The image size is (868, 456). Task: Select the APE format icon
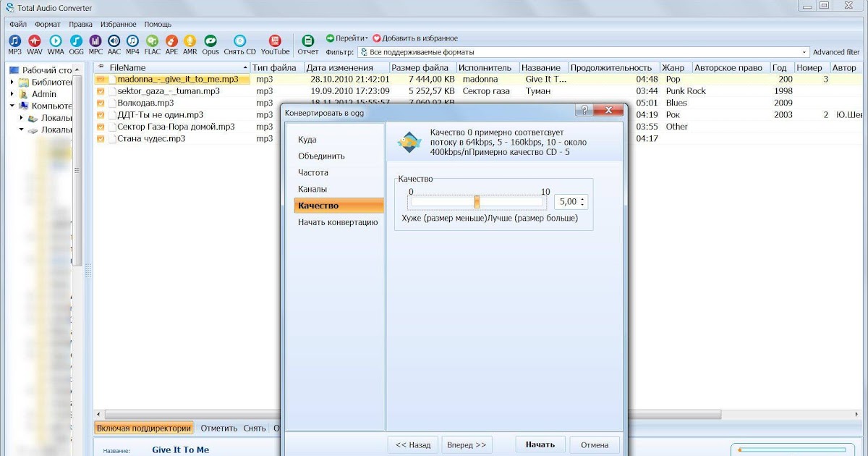[171, 41]
